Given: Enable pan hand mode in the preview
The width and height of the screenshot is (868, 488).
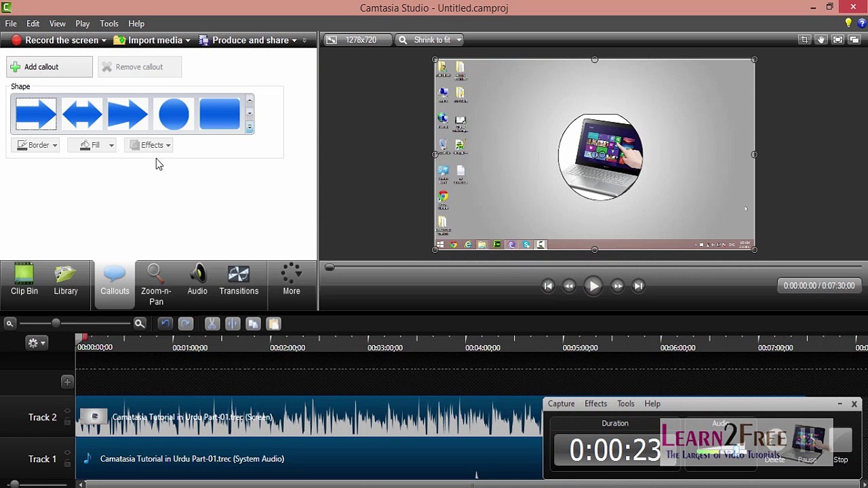Looking at the screenshot, I should [821, 40].
